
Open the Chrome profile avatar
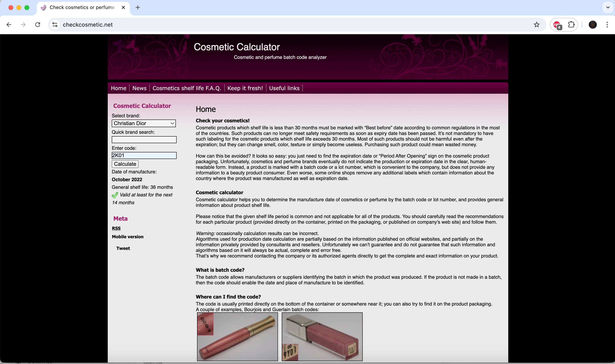click(x=592, y=25)
